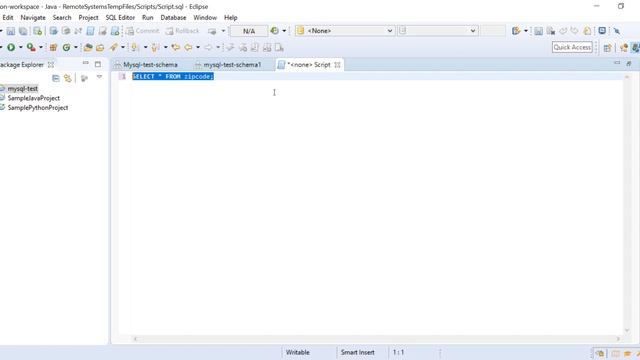Image resolution: width=640 pixels, height=360 pixels.
Task: Open the SQL execute icon dropdown arrow
Action: pos(525,31)
